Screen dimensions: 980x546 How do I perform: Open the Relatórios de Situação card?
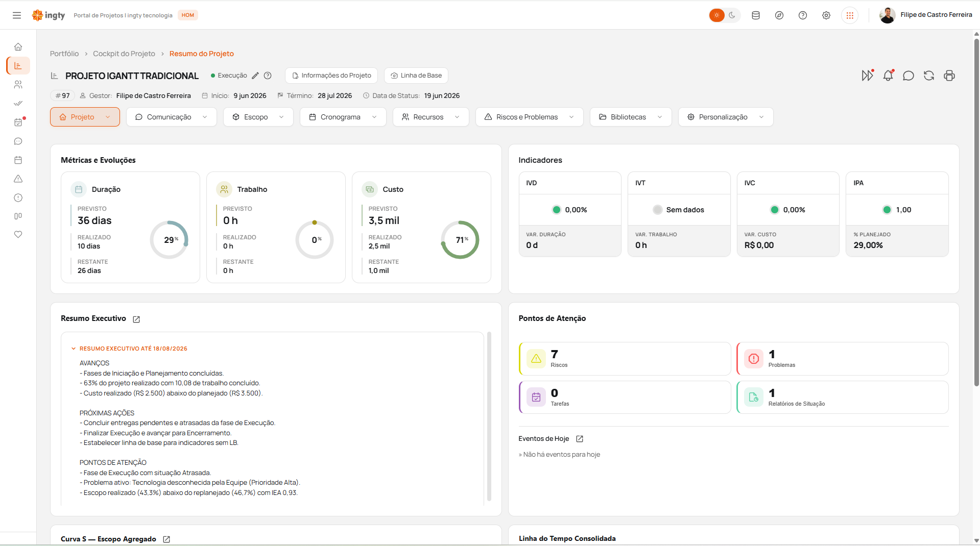click(843, 398)
